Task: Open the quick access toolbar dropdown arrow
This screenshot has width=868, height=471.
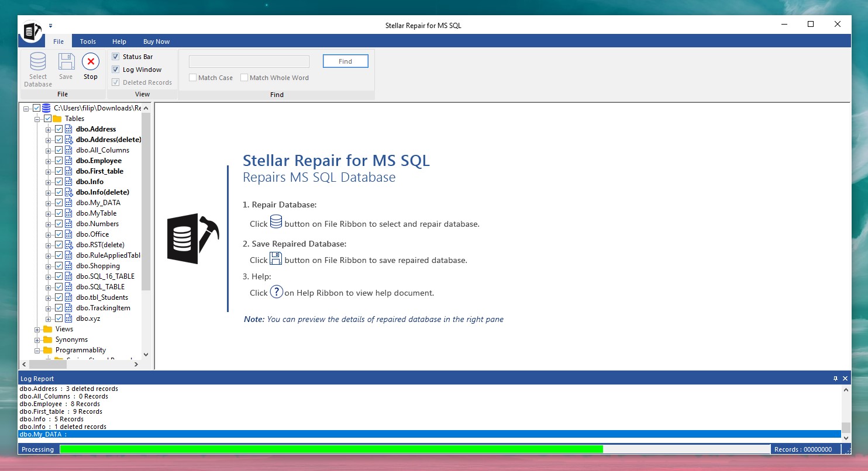Action: pos(51,26)
